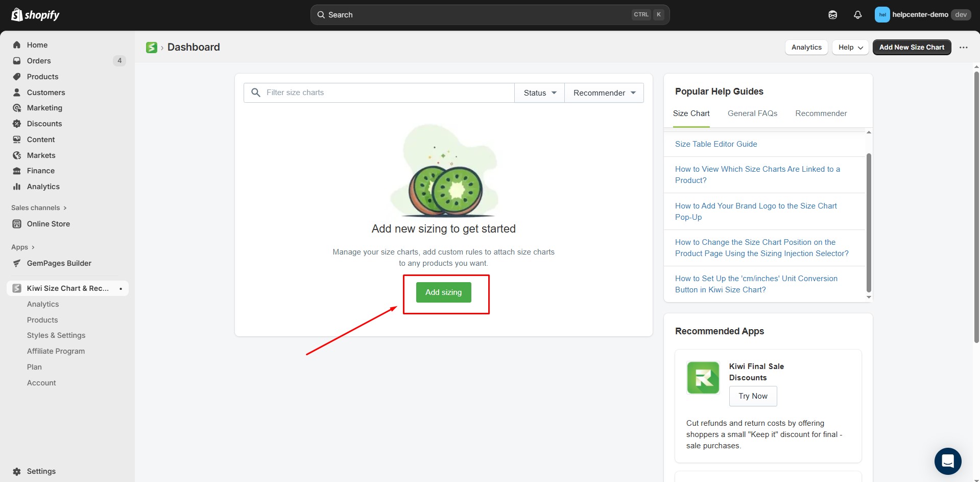Screen dimensions: 980x482
Task: Open Size Table Editor Guide link
Action: click(x=716, y=144)
